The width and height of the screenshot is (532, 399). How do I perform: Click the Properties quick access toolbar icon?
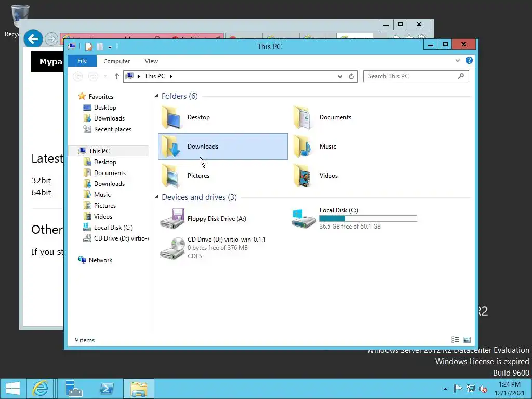point(88,46)
